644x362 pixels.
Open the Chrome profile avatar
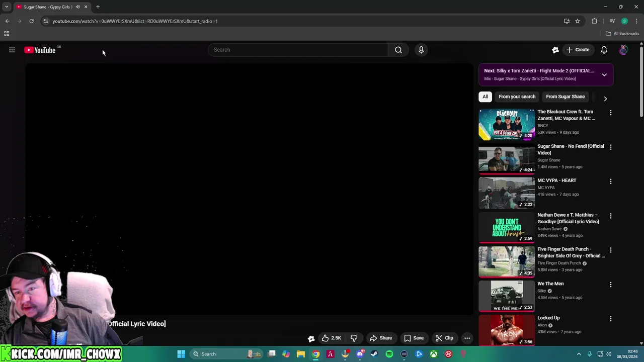(624, 21)
